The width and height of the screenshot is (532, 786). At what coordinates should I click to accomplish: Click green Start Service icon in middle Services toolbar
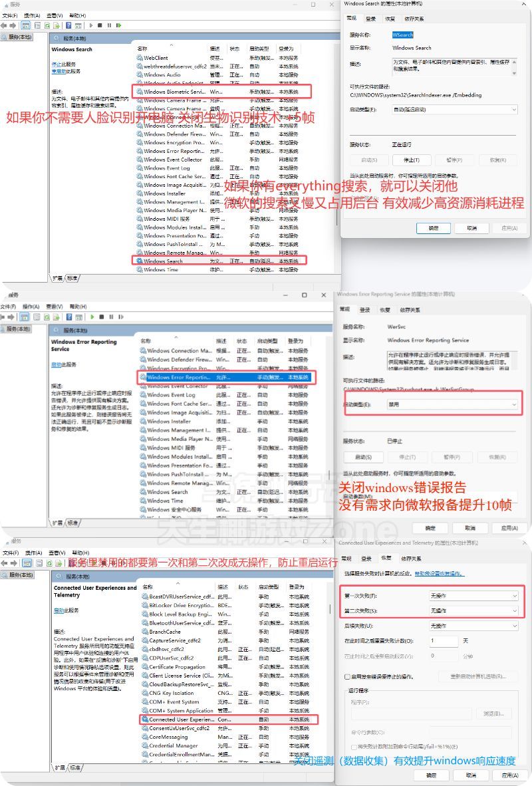pyautogui.click(x=92, y=317)
